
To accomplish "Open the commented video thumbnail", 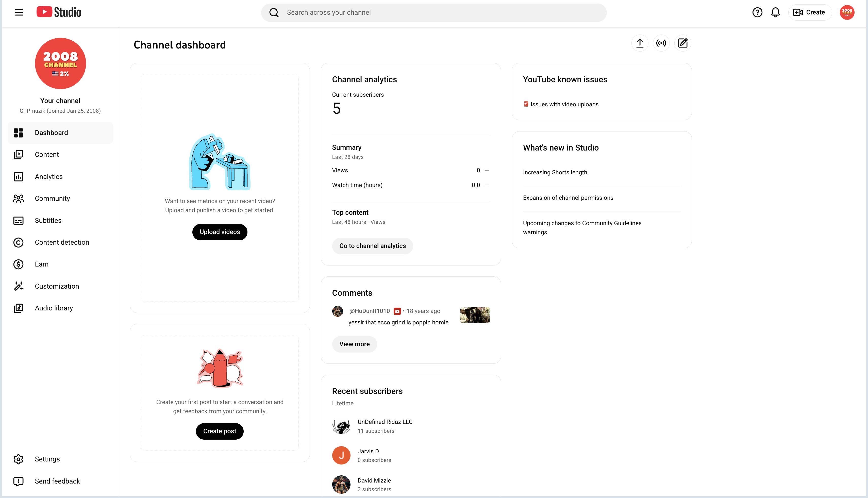I will [475, 315].
